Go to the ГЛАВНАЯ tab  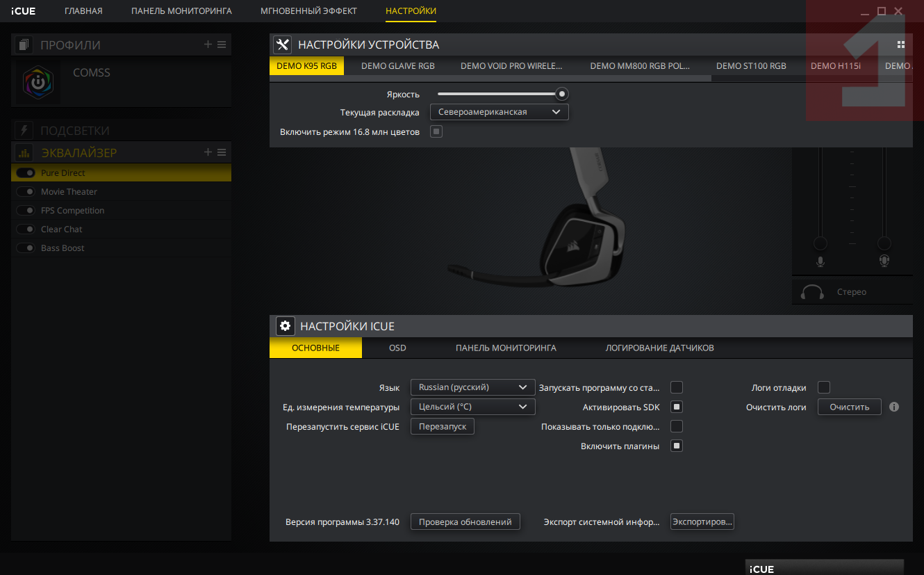click(x=83, y=11)
